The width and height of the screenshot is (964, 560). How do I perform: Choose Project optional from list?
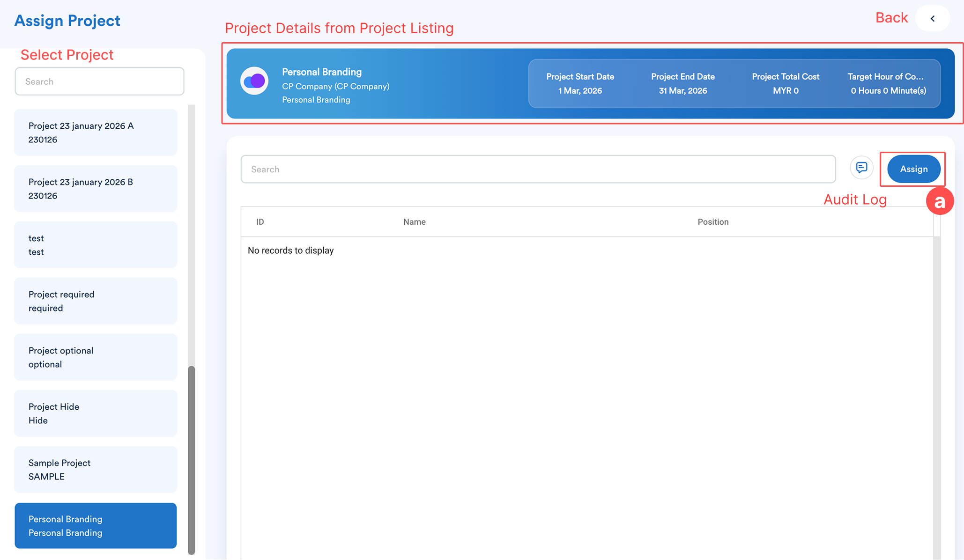[x=96, y=357]
